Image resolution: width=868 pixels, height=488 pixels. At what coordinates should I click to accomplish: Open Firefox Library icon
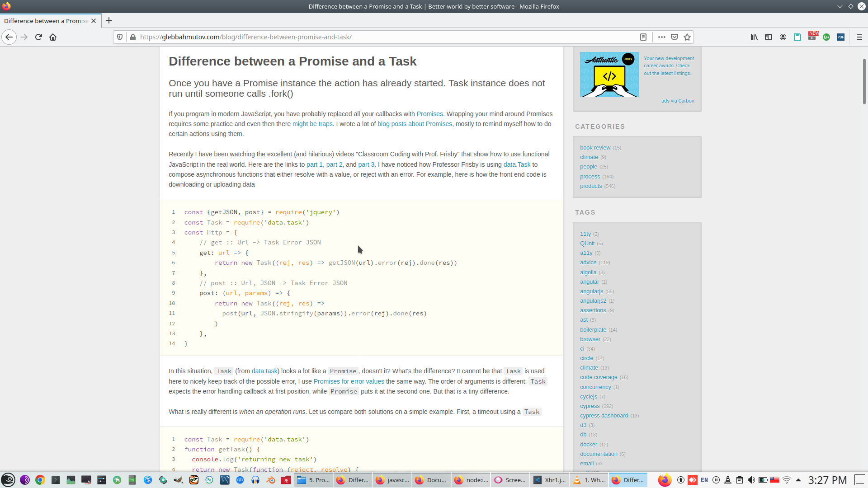pos(754,37)
